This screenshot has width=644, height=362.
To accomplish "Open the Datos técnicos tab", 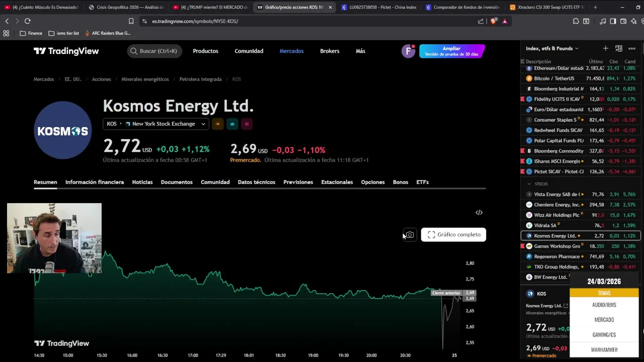I will (256, 182).
